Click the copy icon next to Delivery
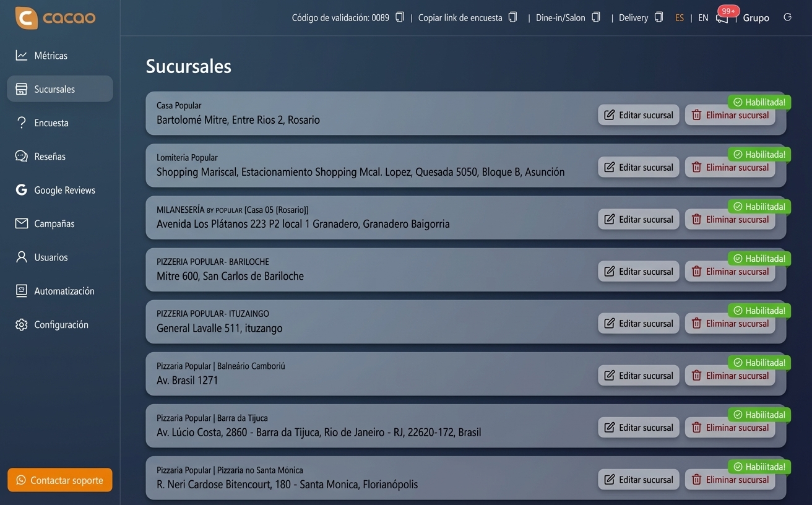 tap(659, 17)
